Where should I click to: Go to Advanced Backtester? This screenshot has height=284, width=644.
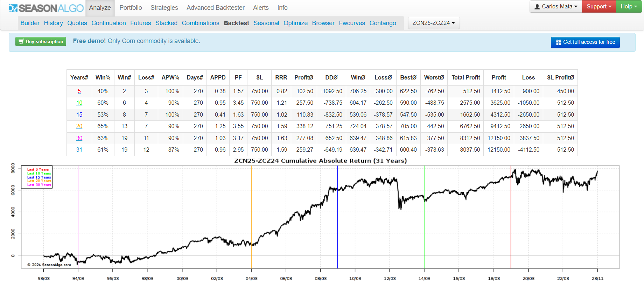point(216,8)
